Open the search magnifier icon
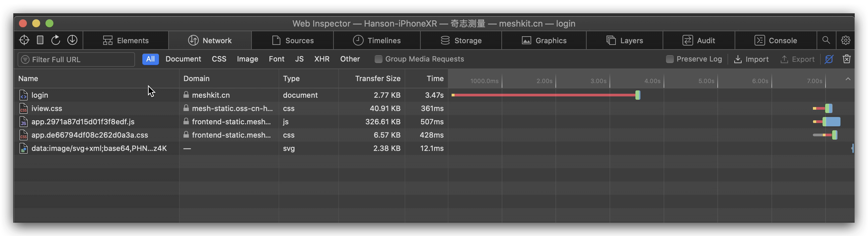868x236 pixels. [x=826, y=40]
